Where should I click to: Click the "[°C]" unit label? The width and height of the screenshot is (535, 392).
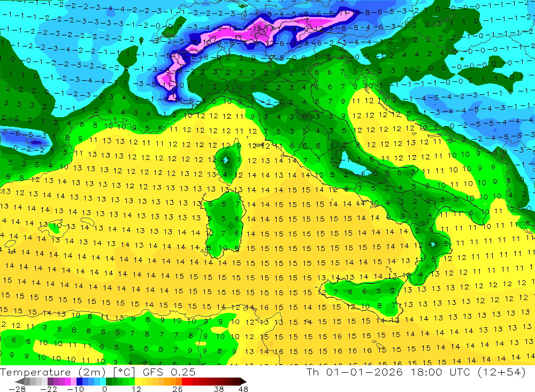point(124,372)
